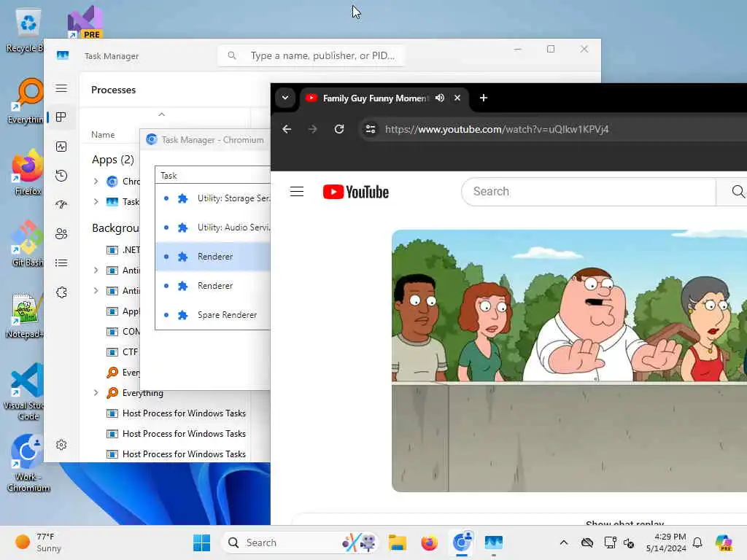
Task: Open Services icon in Task Manager sidebar
Action: point(61,292)
